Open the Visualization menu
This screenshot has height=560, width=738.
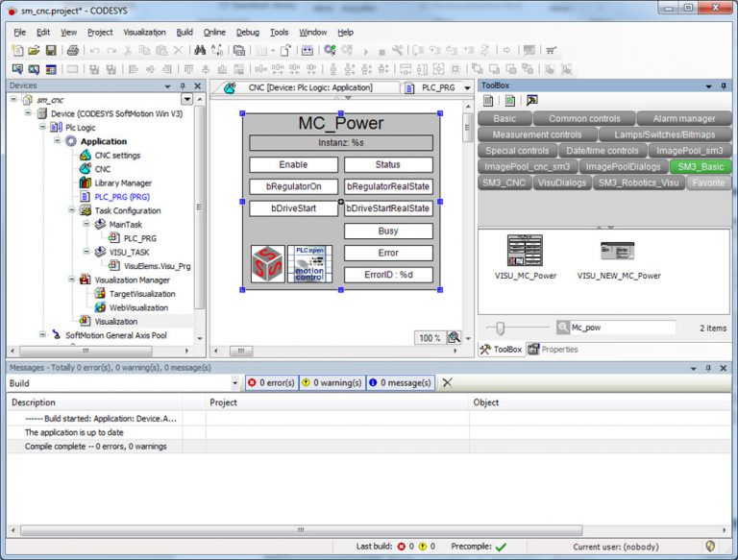tap(144, 32)
